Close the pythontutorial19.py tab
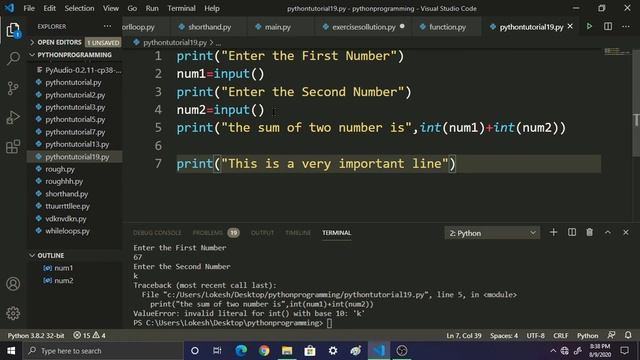Screen dimensions: 640x360 tap(570, 27)
